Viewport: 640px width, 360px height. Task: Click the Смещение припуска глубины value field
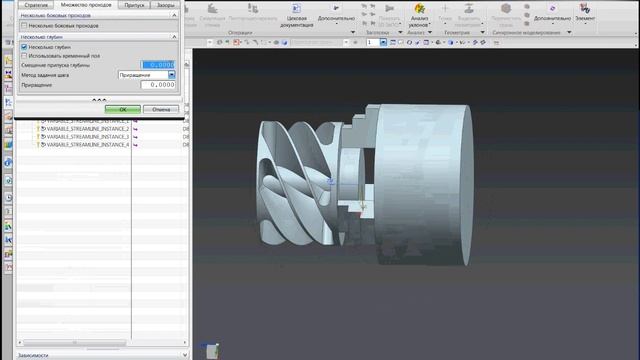pyautogui.click(x=158, y=64)
